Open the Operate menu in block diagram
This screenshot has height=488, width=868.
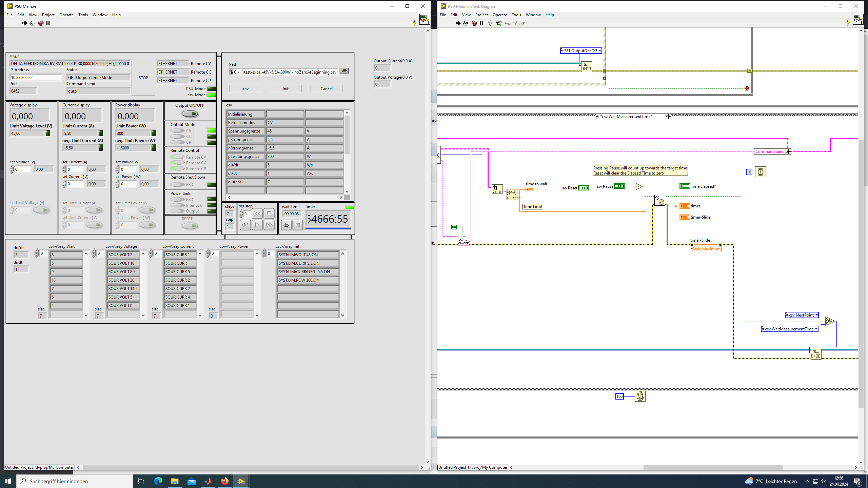[499, 15]
